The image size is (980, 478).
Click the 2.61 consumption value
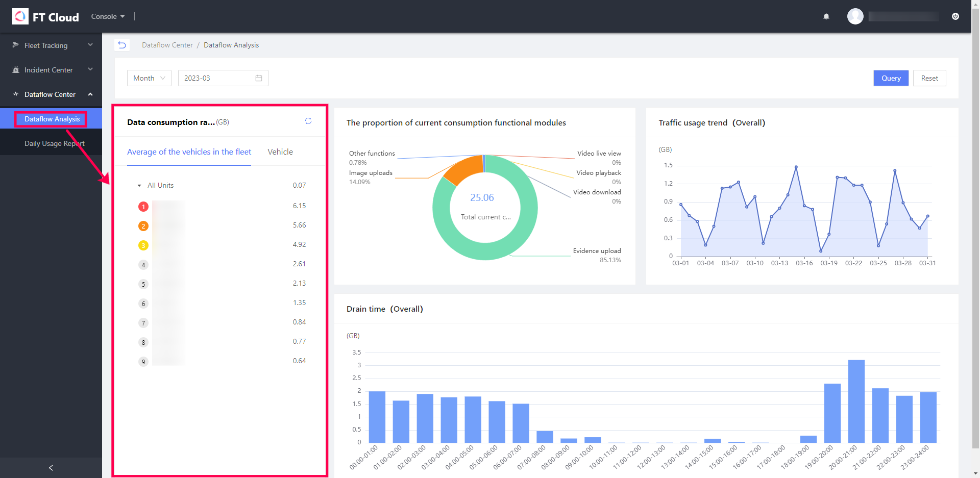coord(300,264)
